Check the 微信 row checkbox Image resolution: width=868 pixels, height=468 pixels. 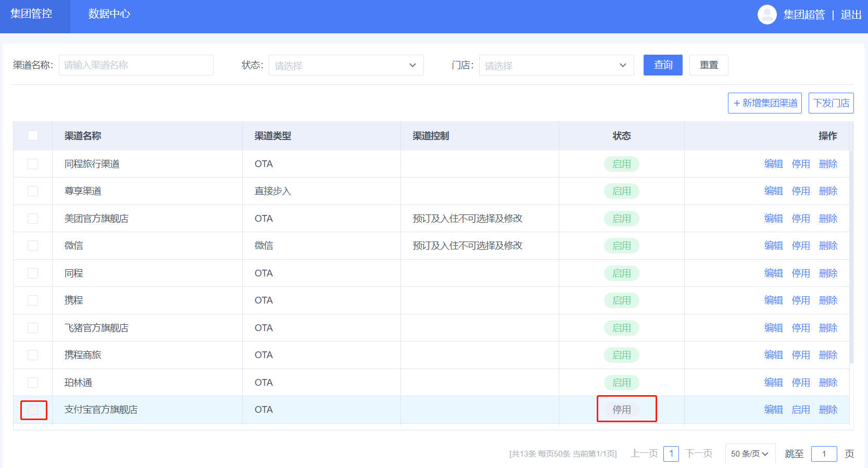point(33,246)
